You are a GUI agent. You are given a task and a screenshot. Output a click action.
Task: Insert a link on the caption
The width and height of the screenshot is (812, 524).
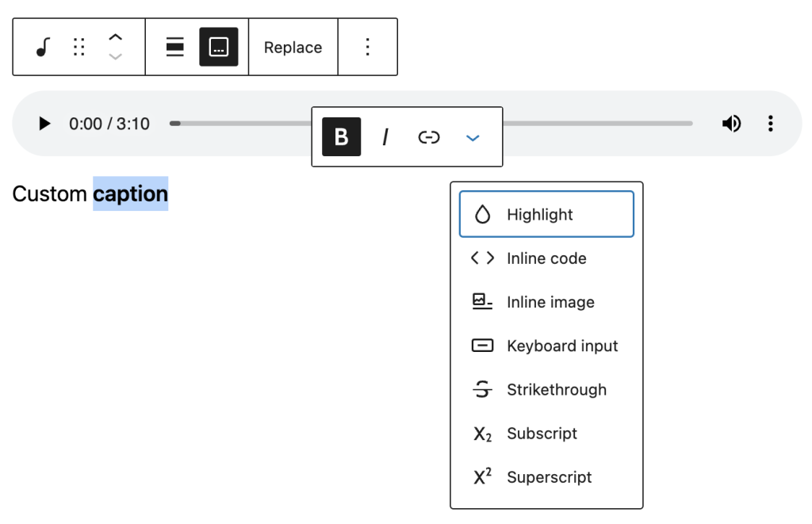[429, 136]
